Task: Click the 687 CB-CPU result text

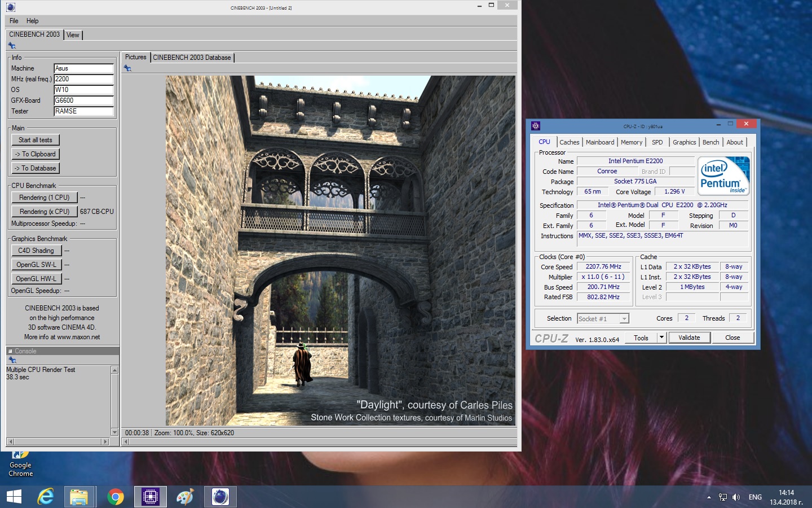Action: click(x=97, y=212)
